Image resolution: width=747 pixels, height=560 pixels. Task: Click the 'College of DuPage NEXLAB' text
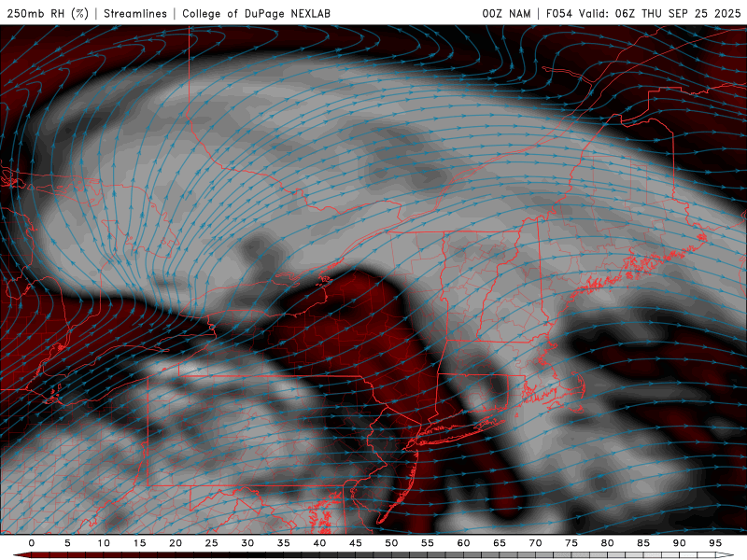[x=256, y=13]
